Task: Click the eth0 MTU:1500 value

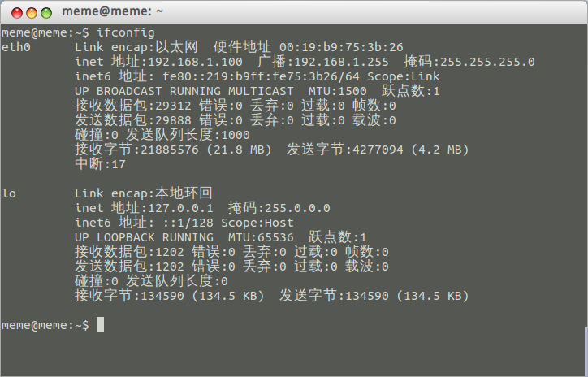Action: pos(338,91)
